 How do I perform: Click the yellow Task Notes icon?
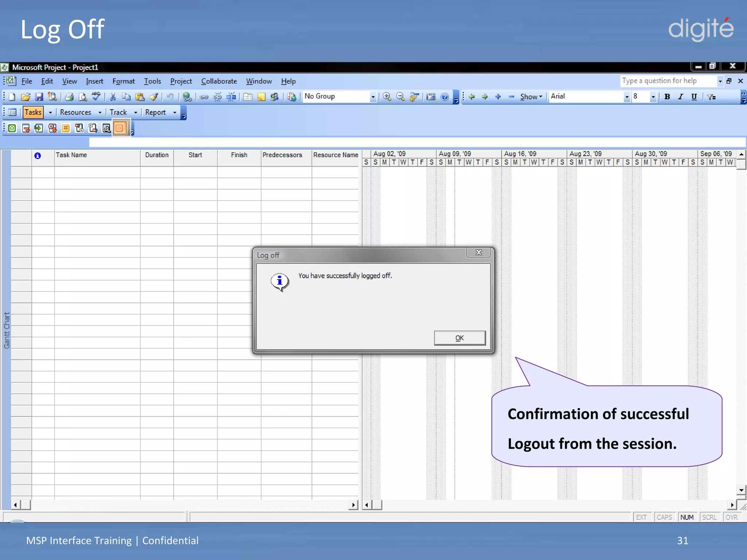tap(262, 97)
